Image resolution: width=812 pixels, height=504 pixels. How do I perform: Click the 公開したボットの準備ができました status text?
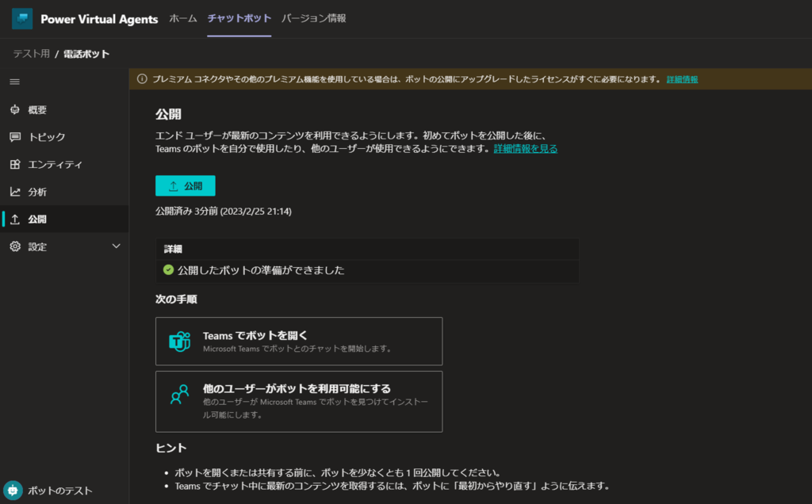click(x=261, y=270)
